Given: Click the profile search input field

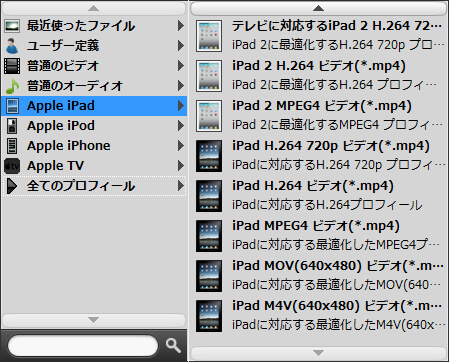Looking at the screenshot, I should 83,346.
